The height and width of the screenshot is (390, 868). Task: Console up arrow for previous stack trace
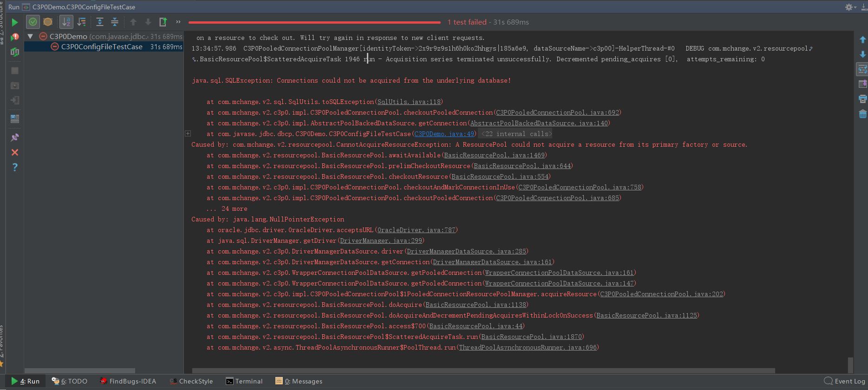tap(862, 39)
